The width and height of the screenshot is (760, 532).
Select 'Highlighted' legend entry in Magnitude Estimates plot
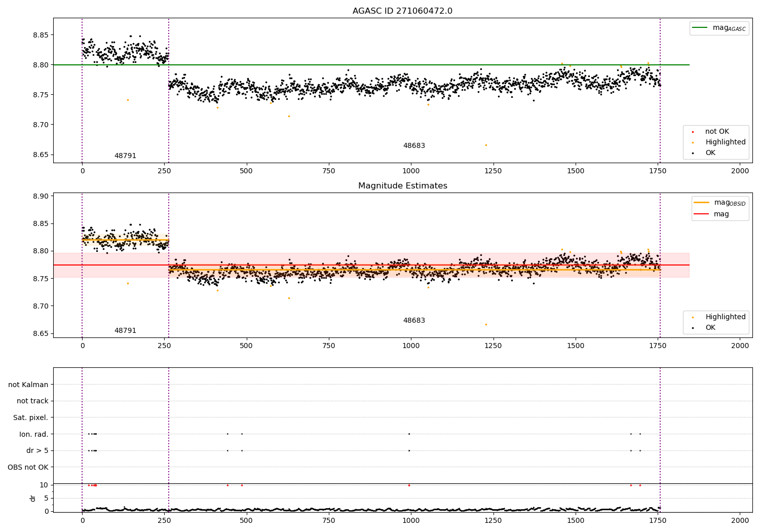click(726, 317)
